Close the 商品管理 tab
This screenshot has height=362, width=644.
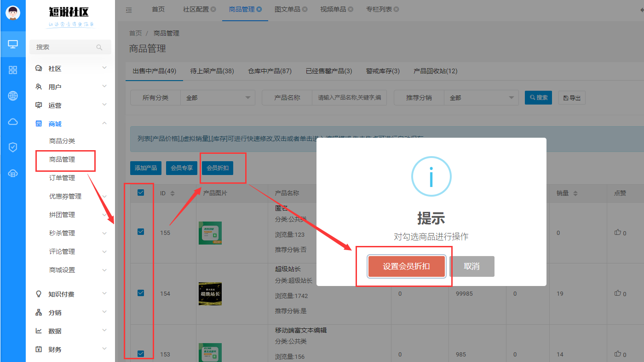pos(259,9)
